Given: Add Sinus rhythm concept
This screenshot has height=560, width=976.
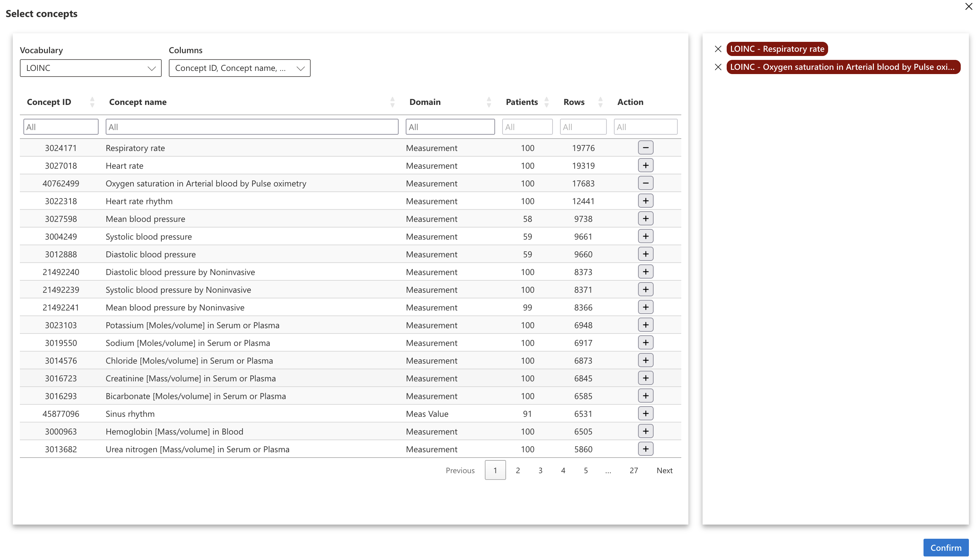Looking at the screenshot, I should click(x=645, y=413).
